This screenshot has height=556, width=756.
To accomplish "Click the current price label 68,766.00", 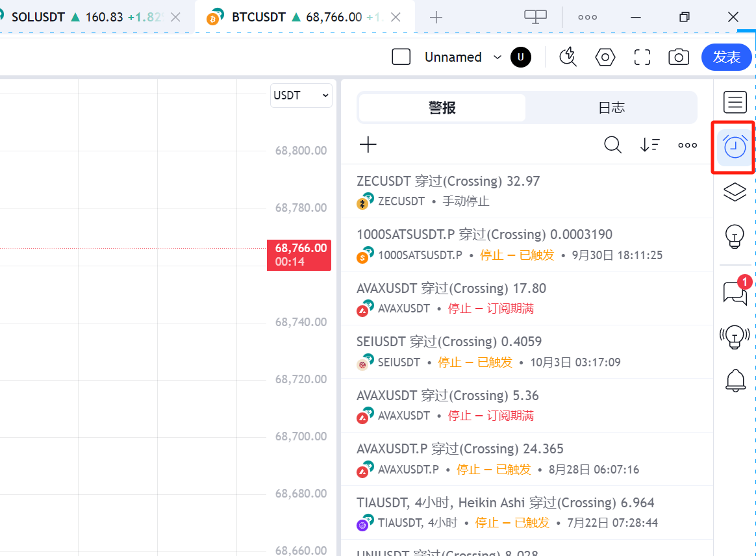I will (x=299, y=255).
